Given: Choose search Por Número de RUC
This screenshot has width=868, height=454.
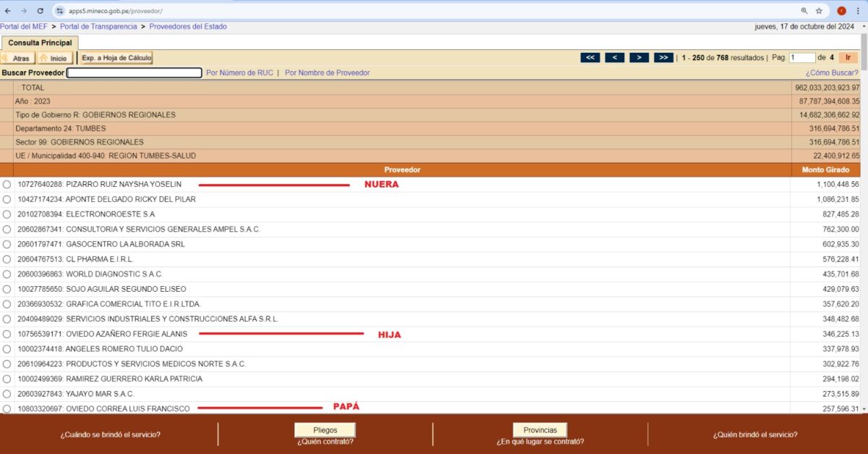Looking at the screenshot, I should click(239, 72).
